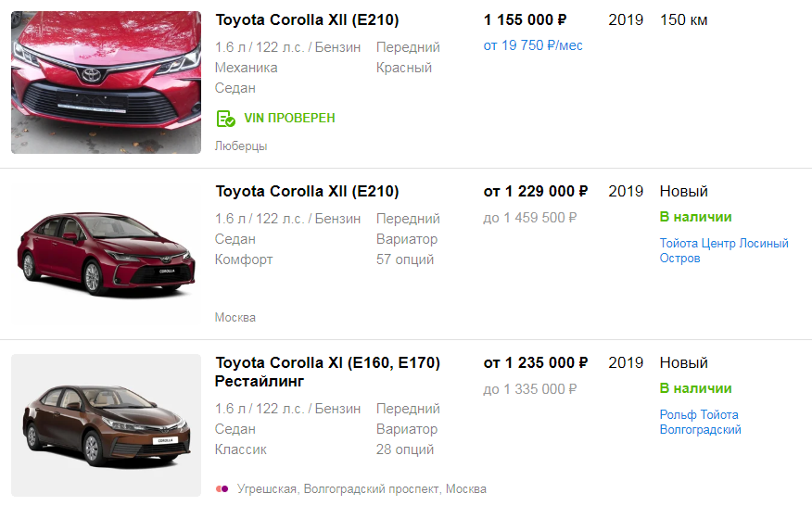
Task: Click the 1 155 000 ₽ price
Action: click(525, 19)
